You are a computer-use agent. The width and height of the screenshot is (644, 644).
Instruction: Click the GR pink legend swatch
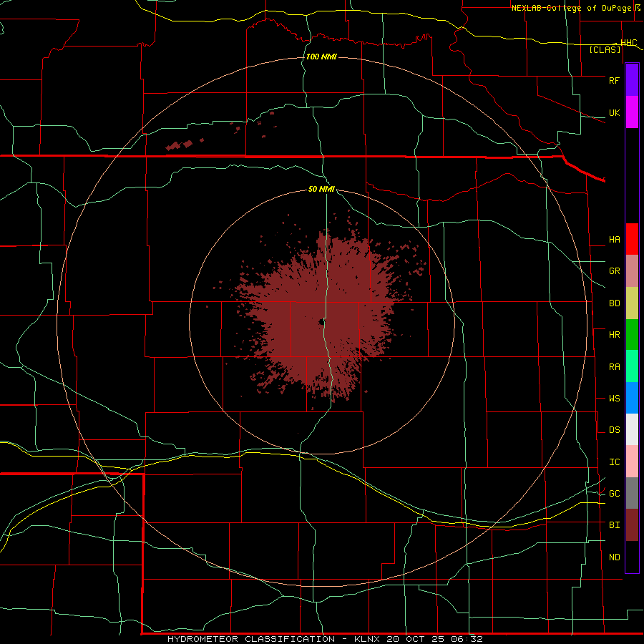632,271
